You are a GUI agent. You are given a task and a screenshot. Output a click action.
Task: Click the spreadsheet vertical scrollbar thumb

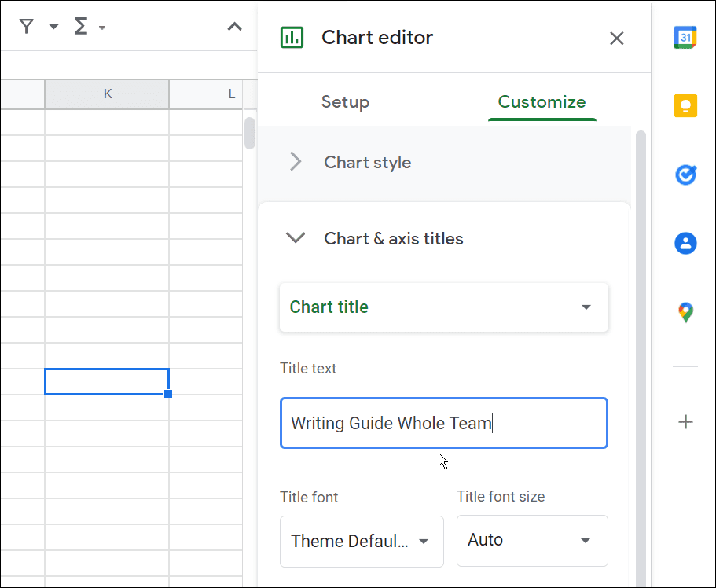point(249,134)
